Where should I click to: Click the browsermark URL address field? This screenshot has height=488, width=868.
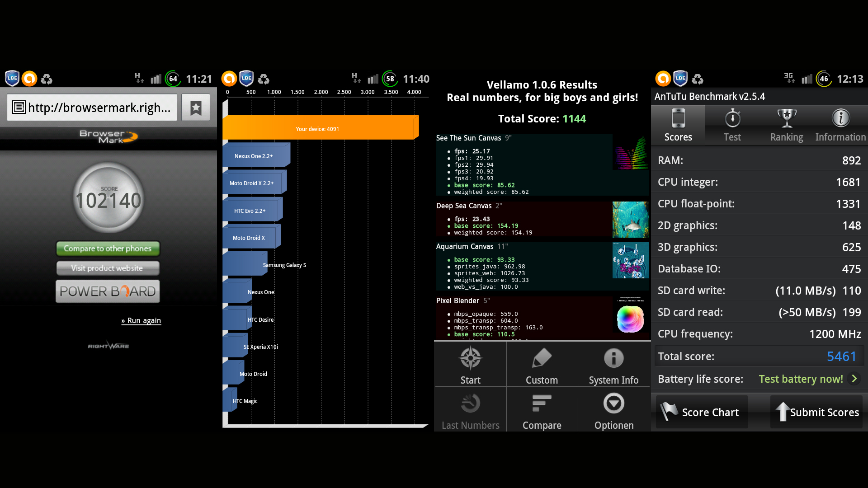92,108
